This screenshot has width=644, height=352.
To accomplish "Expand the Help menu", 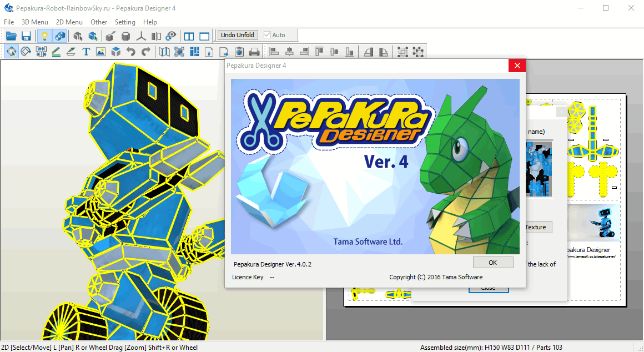I will (x=150, y=22).
